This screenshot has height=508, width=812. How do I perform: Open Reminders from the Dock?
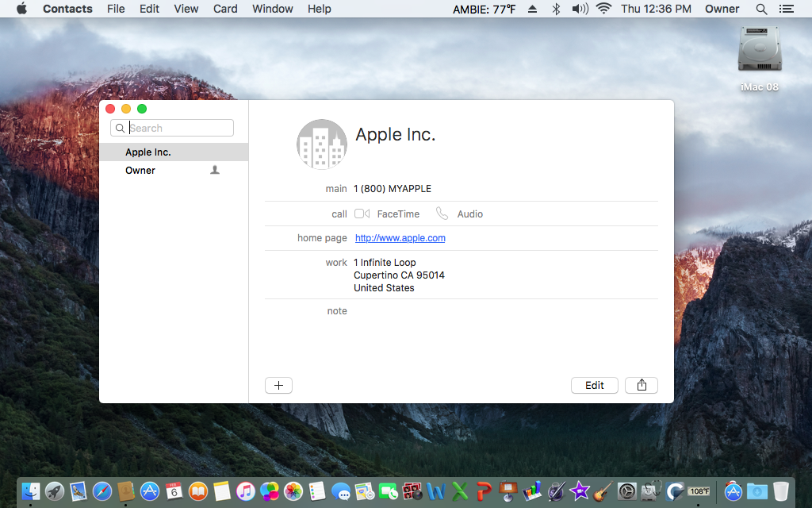click(x=317, y=491)
